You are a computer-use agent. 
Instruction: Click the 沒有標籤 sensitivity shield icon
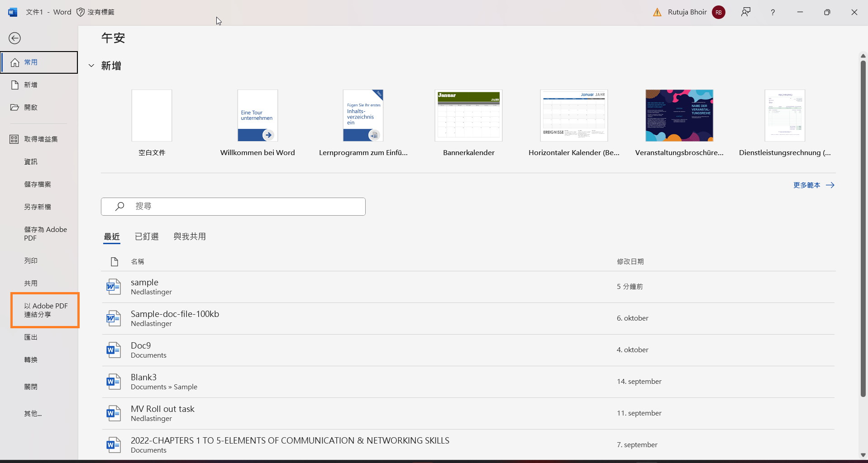(x=81, y=12)
